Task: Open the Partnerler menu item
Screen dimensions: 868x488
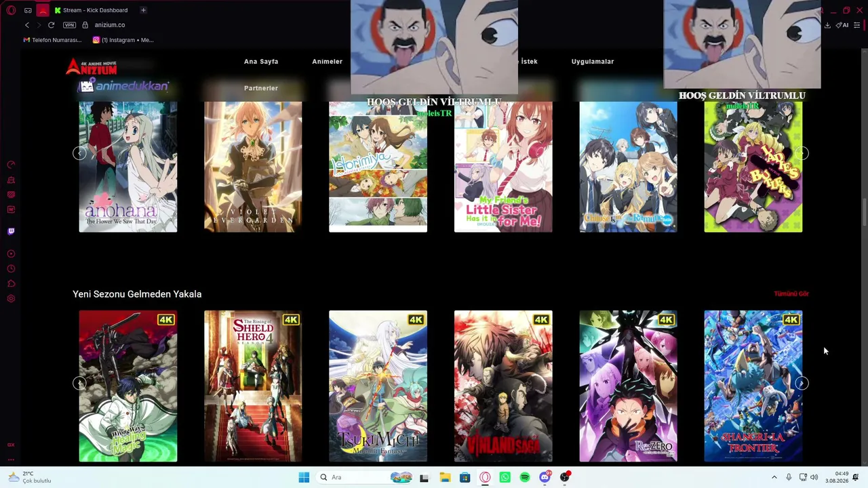Action: coord(261,88)
